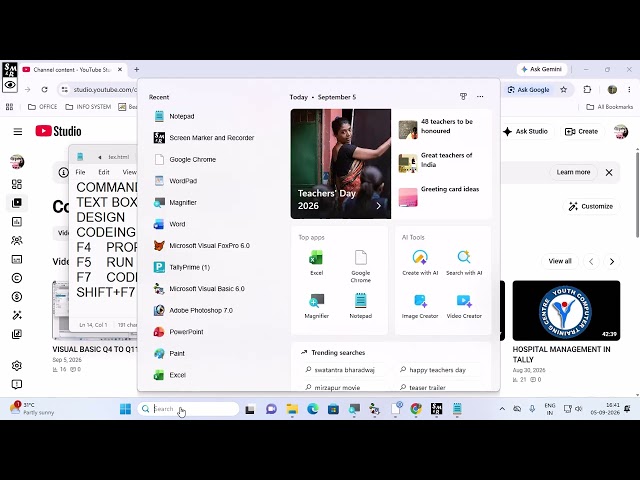Open Video Creator AI tool
The image size is (640, 480).
[x=464, y=306]
